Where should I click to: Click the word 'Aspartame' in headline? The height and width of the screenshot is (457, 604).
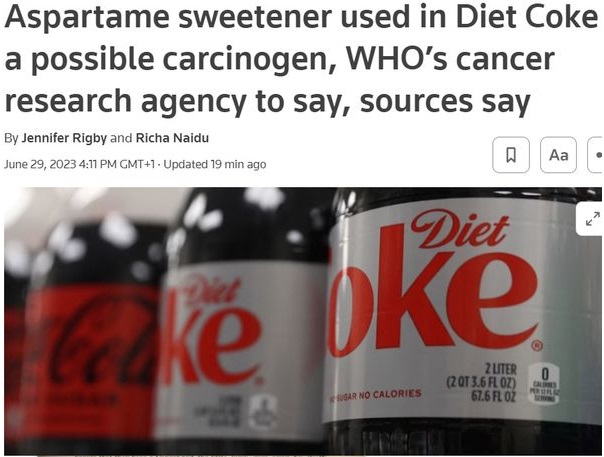coord(87,18)
